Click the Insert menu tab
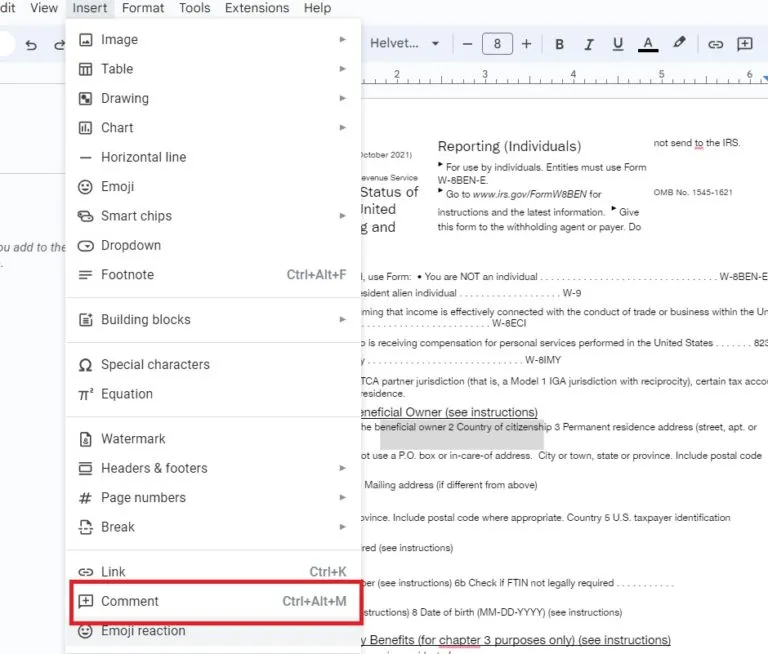768x654 pixels. tap(90, 8)
